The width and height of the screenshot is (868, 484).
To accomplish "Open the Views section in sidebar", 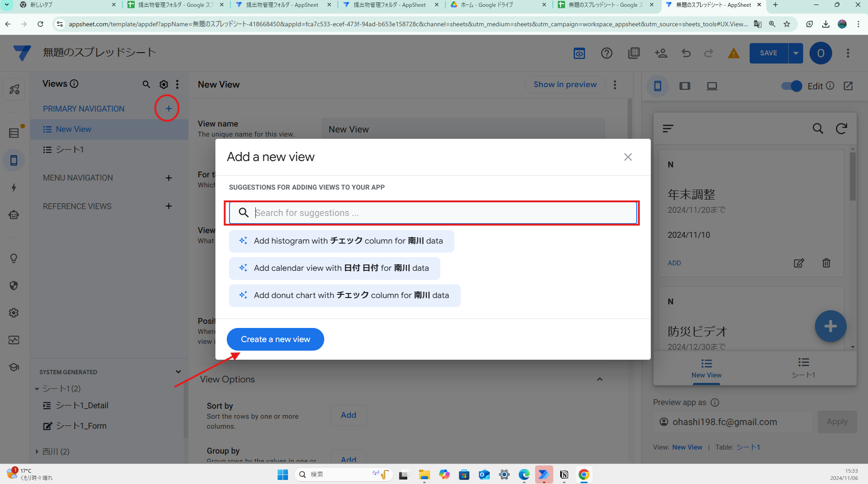I will (x=14, y=160).
